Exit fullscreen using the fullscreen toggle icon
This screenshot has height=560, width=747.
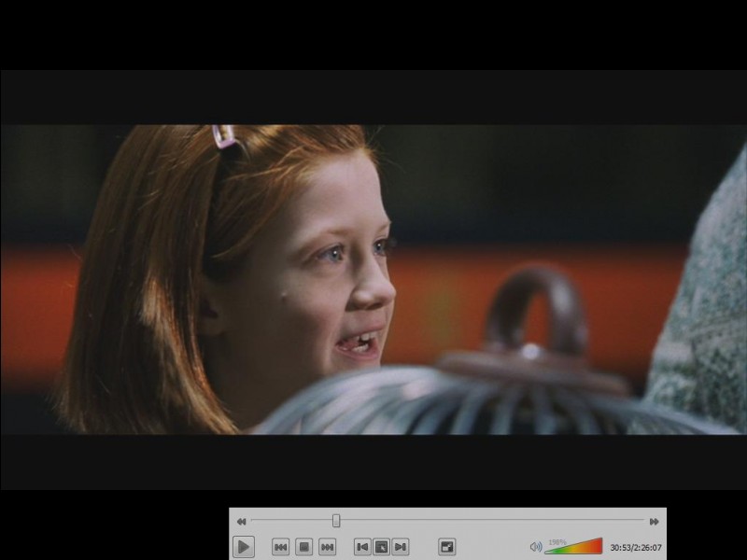click(x=447, y=547)
